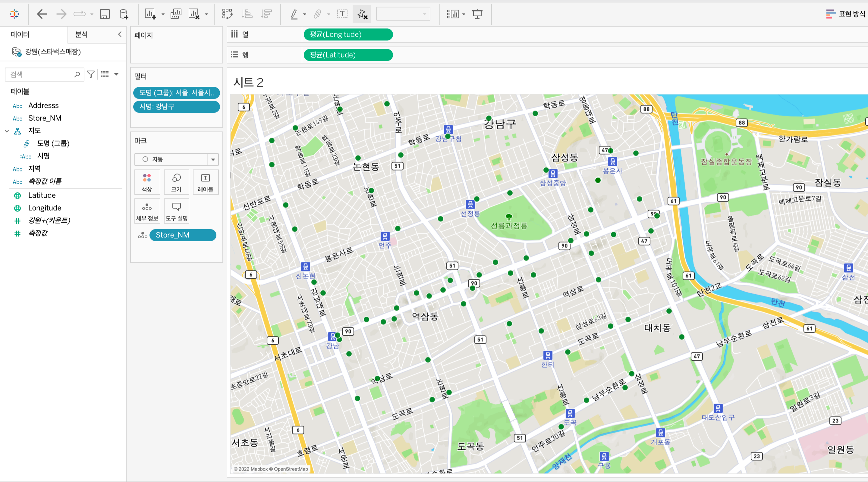Select the Longitude field in data pane
Viewport: 868px width, 482px height.
45,208
